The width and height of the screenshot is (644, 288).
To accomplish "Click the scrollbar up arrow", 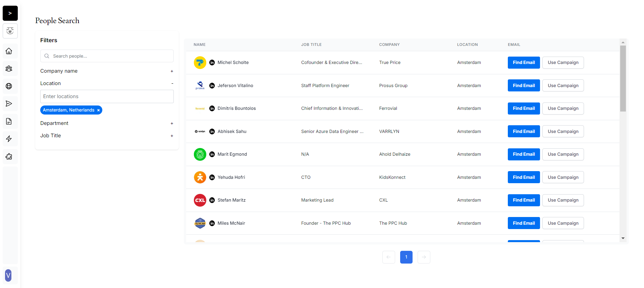I will [x=623, y=43].
